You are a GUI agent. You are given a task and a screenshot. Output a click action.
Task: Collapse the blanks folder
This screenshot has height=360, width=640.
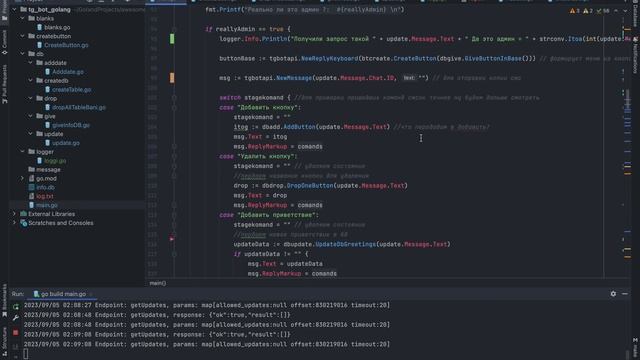point(22,18)
